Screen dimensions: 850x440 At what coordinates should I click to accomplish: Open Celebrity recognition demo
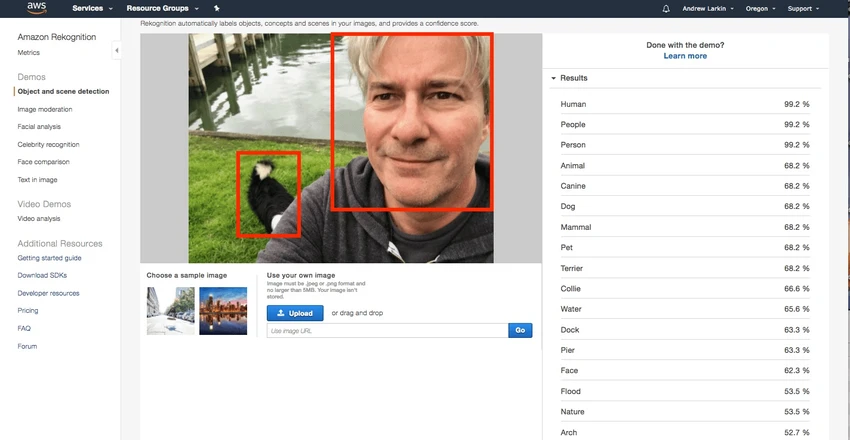pos(48,145)
